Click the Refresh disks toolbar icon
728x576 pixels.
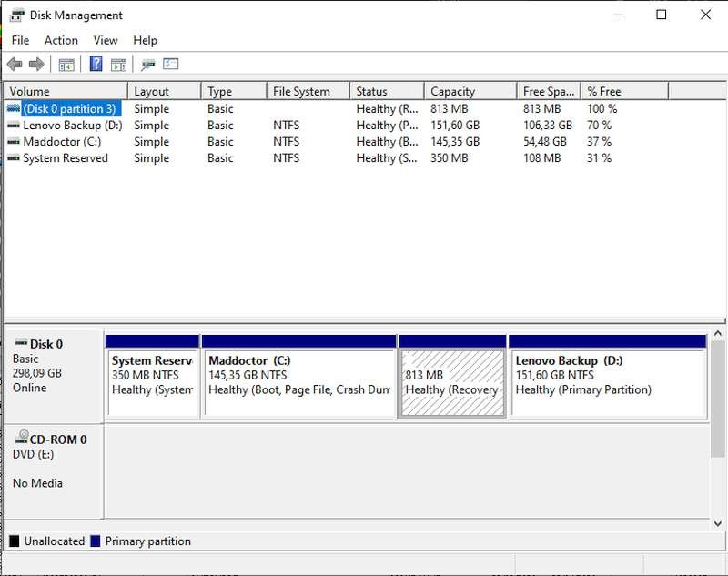point(147,64)
